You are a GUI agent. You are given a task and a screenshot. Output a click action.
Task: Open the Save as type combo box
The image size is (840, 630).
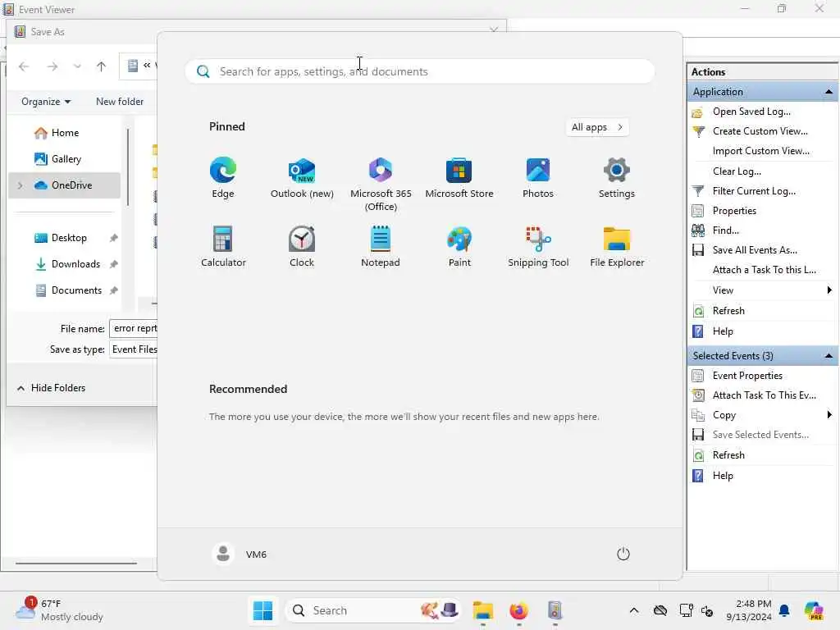pyautogui.click(x=134, y=349)
